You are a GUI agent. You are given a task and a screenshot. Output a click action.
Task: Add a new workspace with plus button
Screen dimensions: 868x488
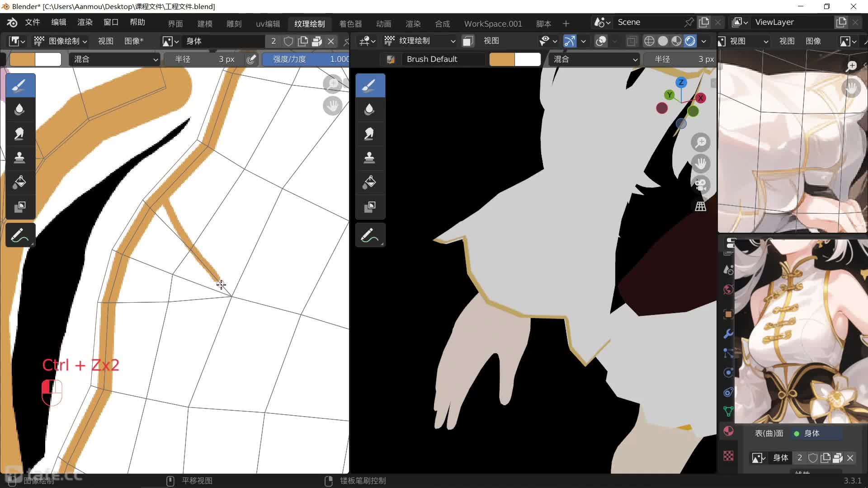[566, 23]
